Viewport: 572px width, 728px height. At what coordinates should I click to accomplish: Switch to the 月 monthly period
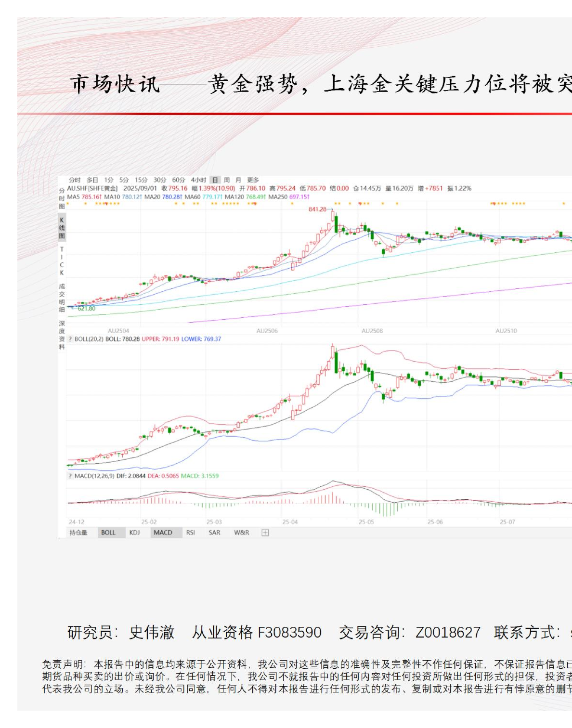[238, 180]
